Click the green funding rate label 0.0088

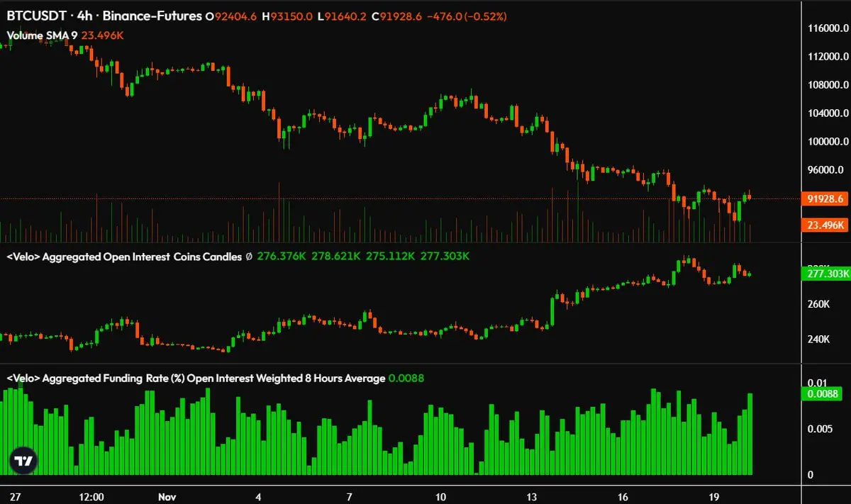pyautogui.click(x=821, y=394)
